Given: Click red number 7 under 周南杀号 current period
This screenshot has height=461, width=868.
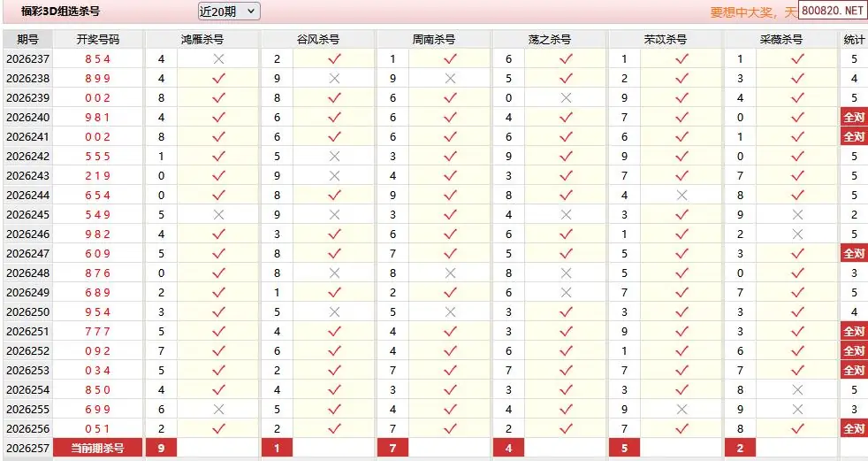Looking at the screenshot, I should [392, 449].
